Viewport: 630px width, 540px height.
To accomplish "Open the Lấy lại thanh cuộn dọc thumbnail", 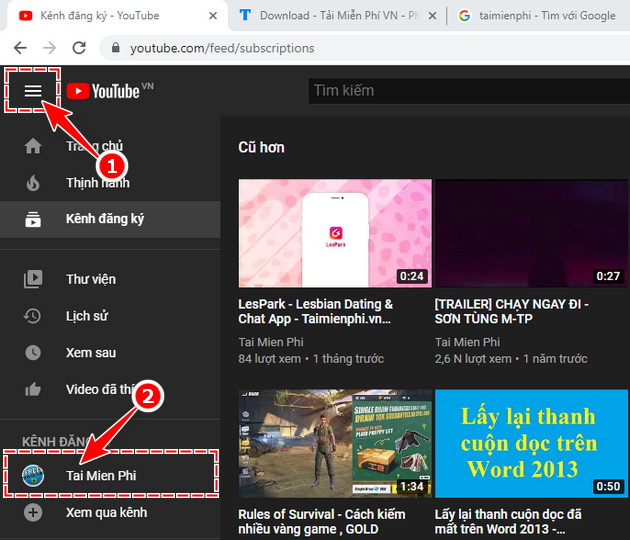I will (532, 444).
